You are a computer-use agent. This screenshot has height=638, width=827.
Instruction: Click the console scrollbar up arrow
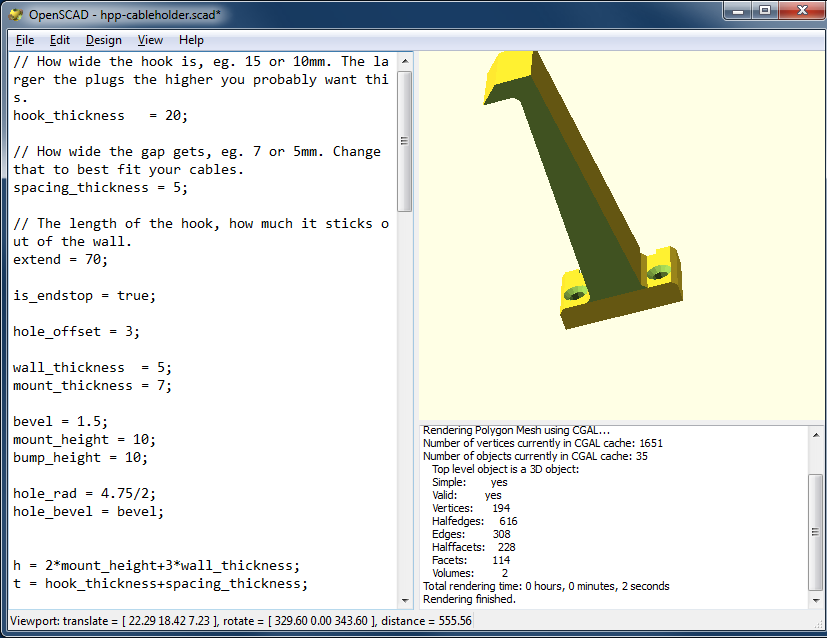(x=816, y=435)
